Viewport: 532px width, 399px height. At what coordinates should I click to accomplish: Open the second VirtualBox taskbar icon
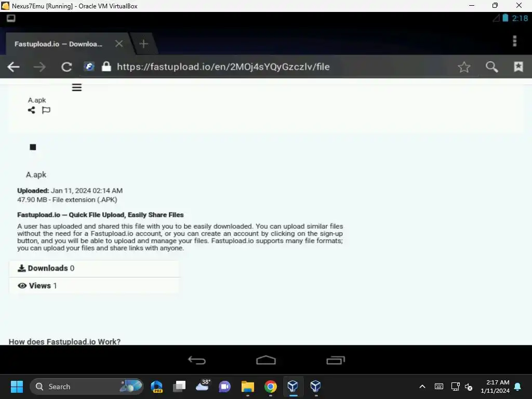click(x=315, y=386)
